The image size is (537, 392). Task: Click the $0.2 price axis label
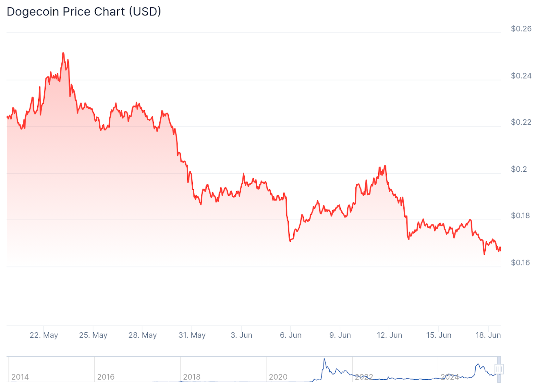point(519,169)
